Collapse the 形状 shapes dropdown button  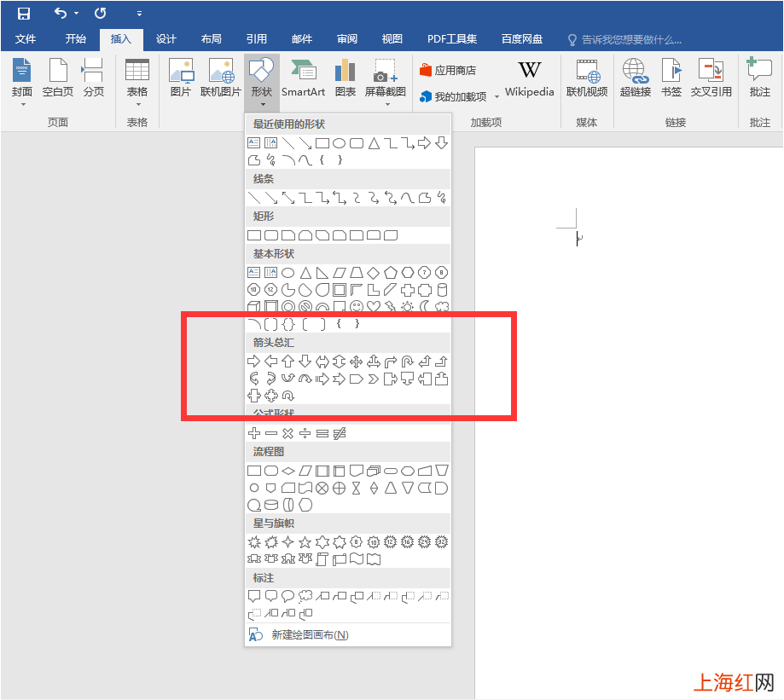pyautogui.click(x=262, y=83)
